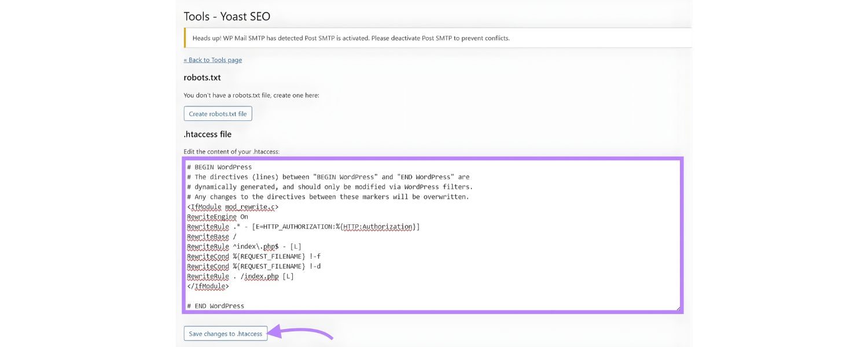868x347 pixels.
Task: Click the editor's resize handle corner
Action: tap(679, 309)
